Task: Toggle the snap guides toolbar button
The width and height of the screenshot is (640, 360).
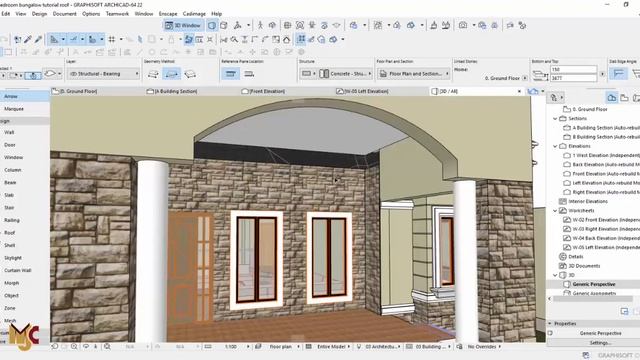Action: 73,39
